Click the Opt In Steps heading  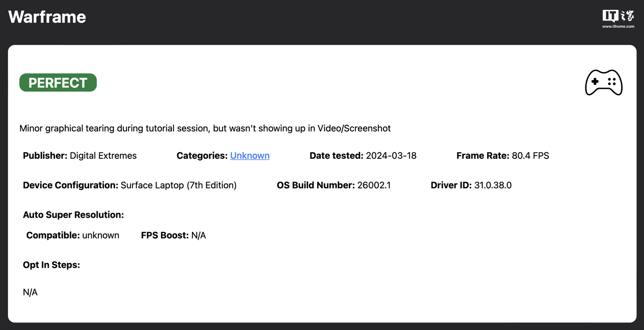pos(51,265)
